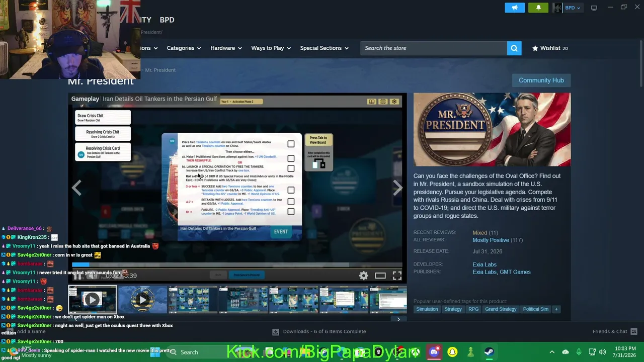Open the BPD profile tab
Image resolution: width=644 pixels, height=362 pixels.
pyautogui.click(x=167, y=20)
